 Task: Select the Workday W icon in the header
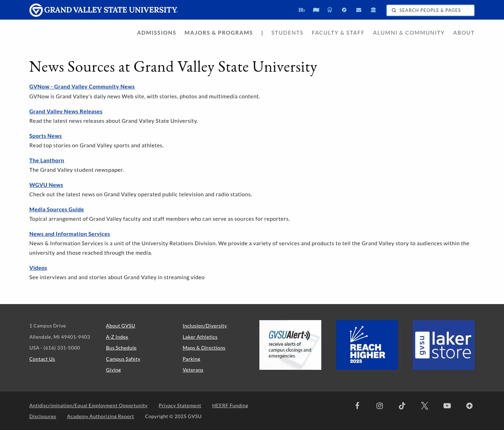330,10
